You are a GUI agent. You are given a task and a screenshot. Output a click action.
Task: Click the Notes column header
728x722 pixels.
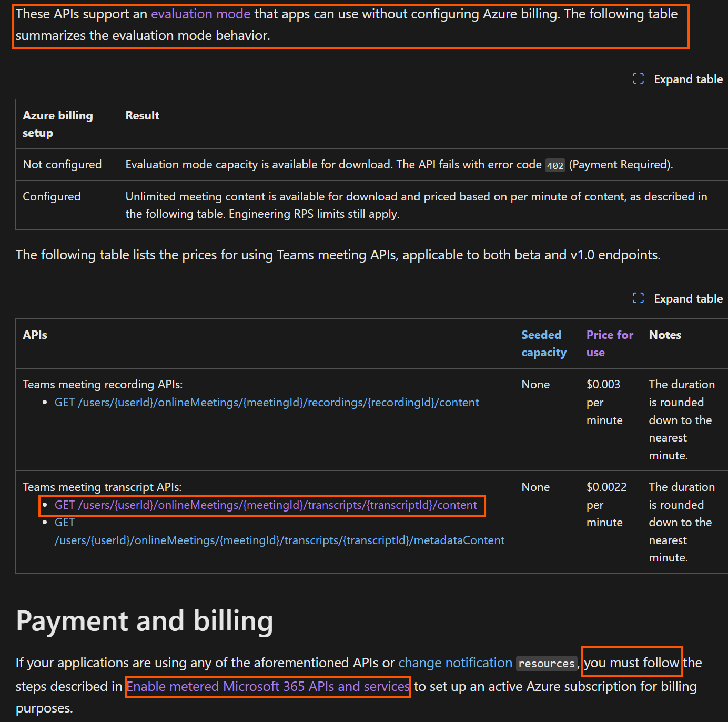[x=665, y=335]
